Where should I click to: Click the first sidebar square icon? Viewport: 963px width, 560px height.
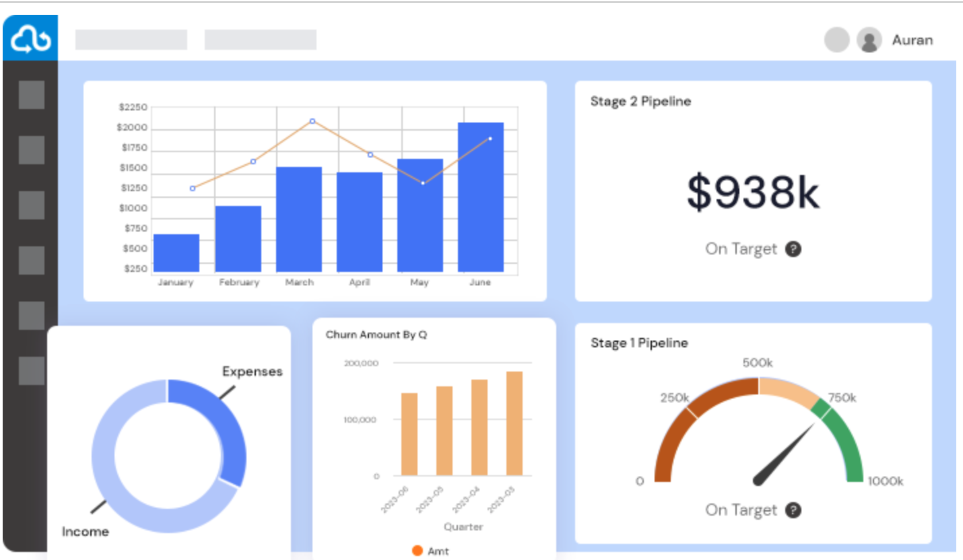point(32,95)
